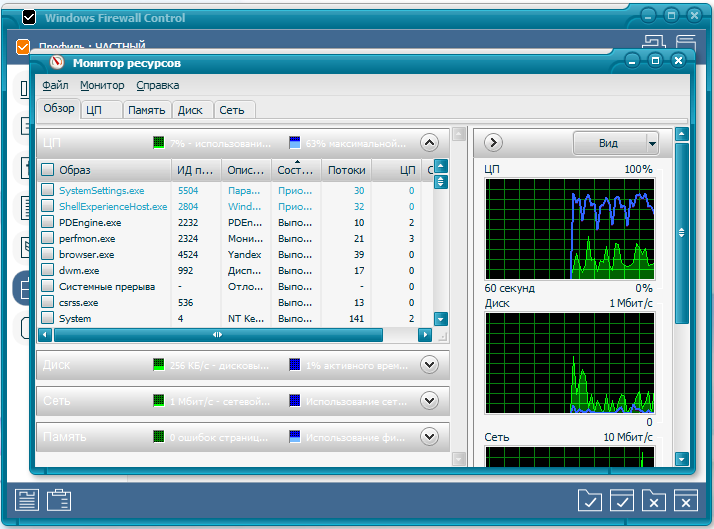The height and width of the screenshot is (529, 714).
Task: Open the Монитор menu
Action: (102, 86)
